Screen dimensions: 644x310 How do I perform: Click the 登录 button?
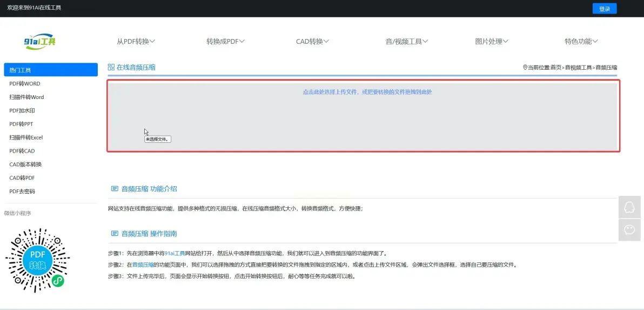pyautogui.click(x=605, y=9)
